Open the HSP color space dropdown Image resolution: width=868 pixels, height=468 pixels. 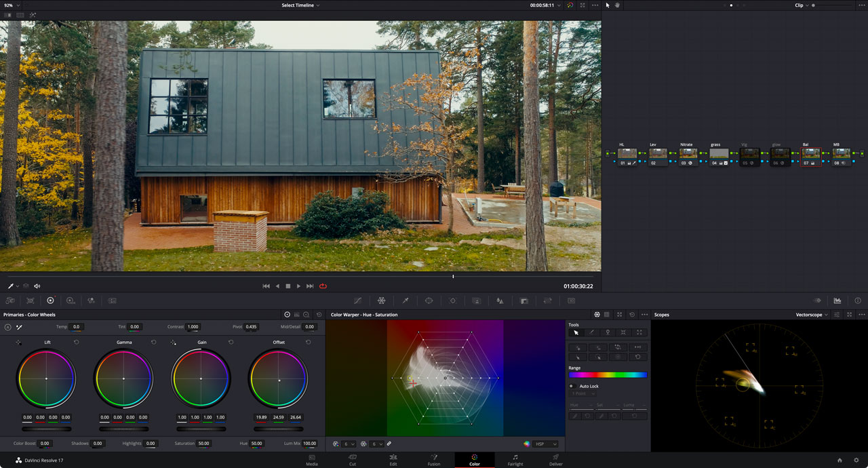point(546,444)
